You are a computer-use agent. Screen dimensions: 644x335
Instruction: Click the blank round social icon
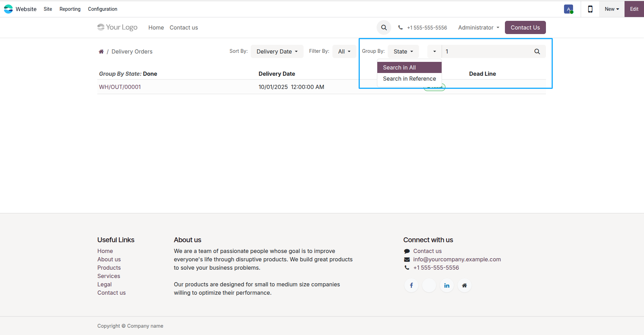[x=429, y=285]
